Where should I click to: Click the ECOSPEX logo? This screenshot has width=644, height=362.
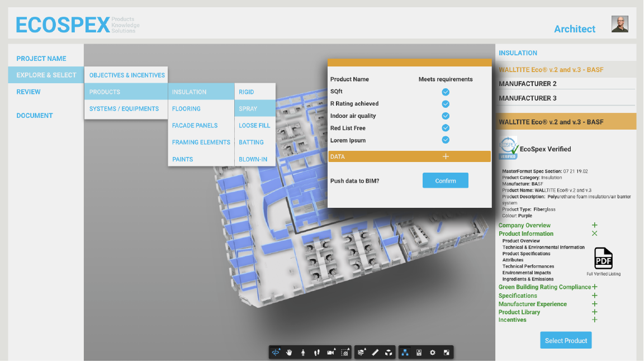(x=63, y=26)
